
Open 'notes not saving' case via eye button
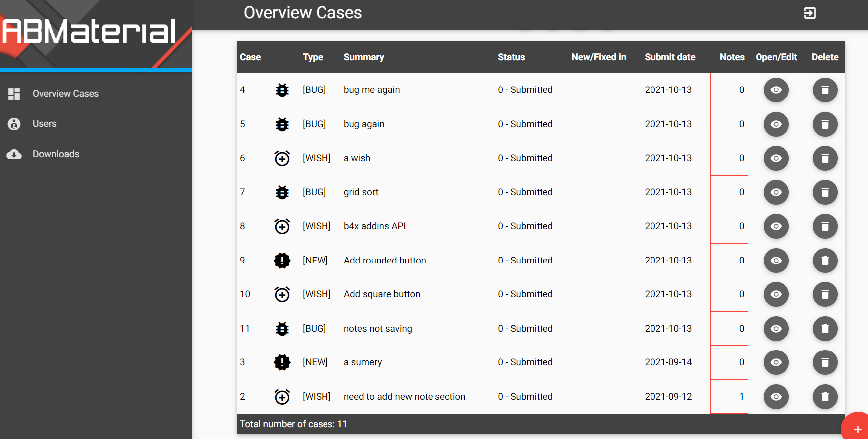(776, 329)
